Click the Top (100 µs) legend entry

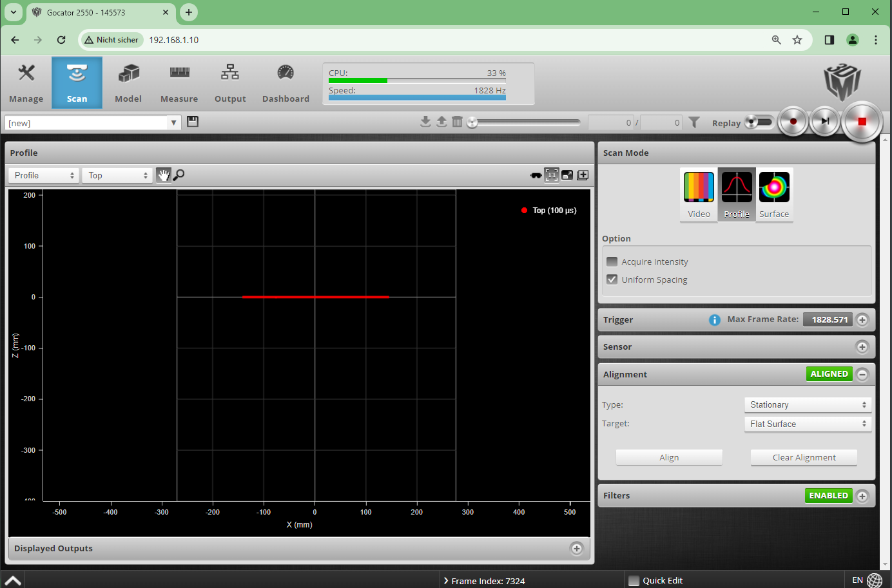(548, 211)
